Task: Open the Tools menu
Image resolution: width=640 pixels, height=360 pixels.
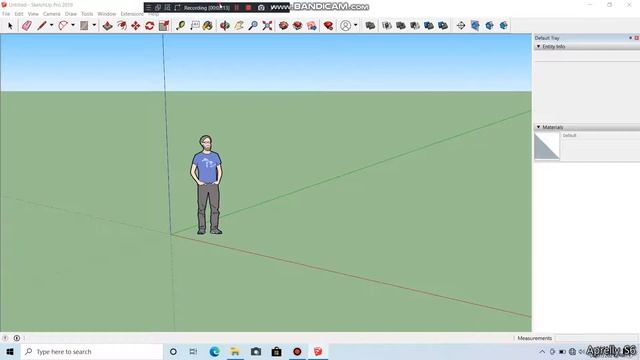Action: point(87,14)
